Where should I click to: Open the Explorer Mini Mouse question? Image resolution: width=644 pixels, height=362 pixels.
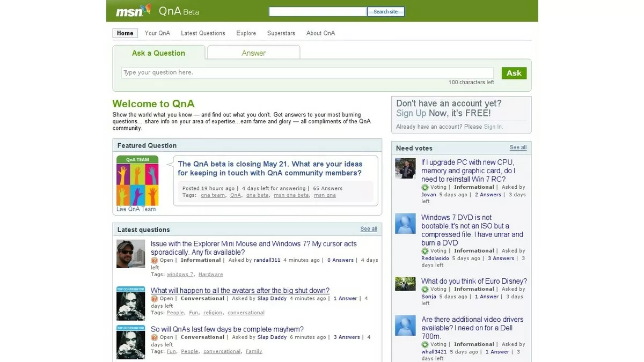pos(254,248)
